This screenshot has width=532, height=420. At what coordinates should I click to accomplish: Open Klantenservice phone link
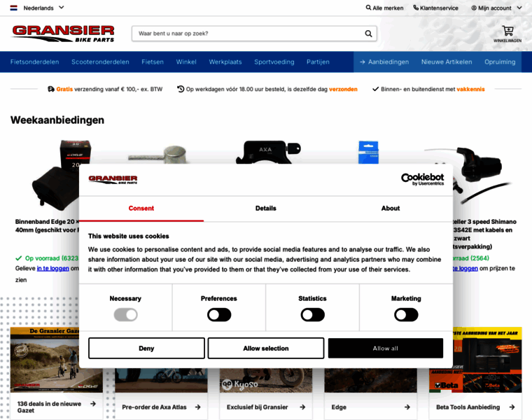pyautogui.click(x=435, y=8)
